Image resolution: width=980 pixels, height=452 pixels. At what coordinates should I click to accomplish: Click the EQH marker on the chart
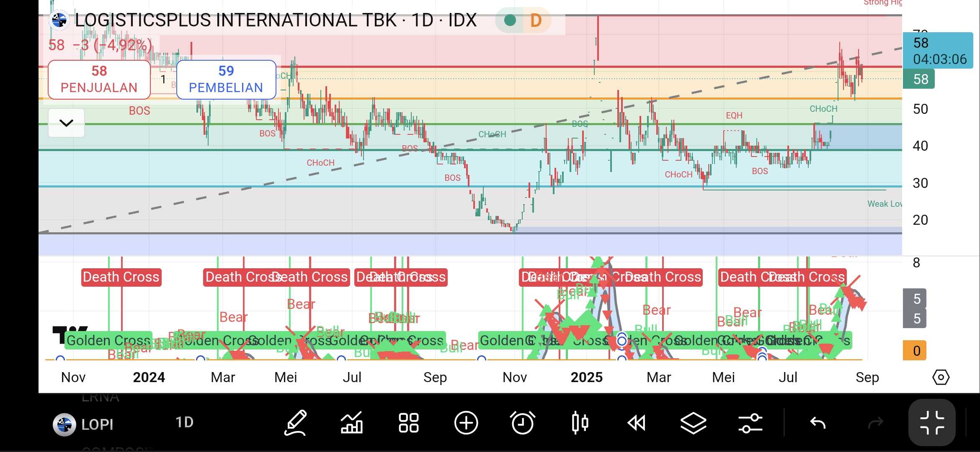pos(734,116)
